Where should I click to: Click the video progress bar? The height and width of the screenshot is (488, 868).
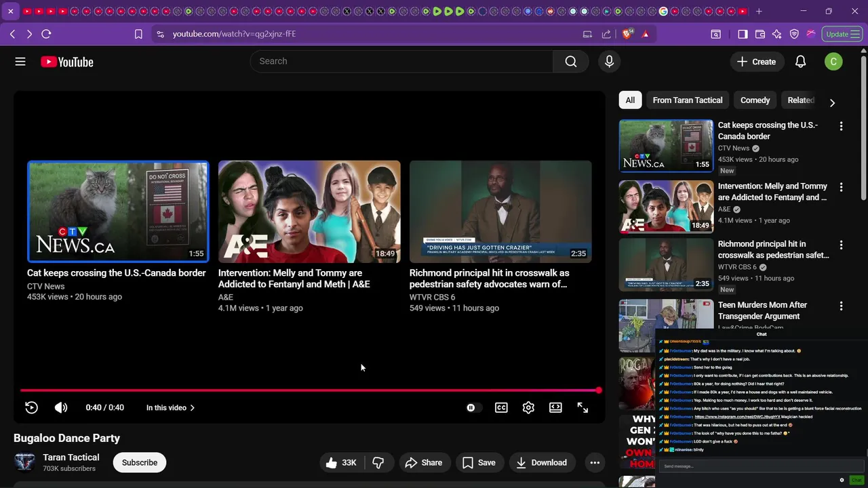[x=309, y=390]
